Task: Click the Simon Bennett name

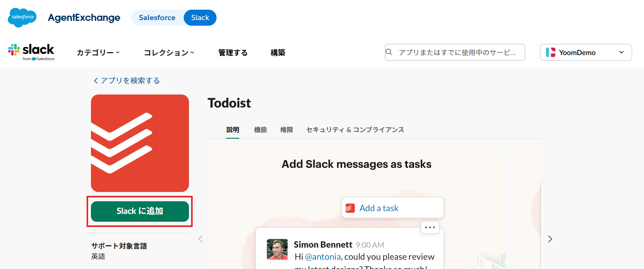Action: (323, 244)
